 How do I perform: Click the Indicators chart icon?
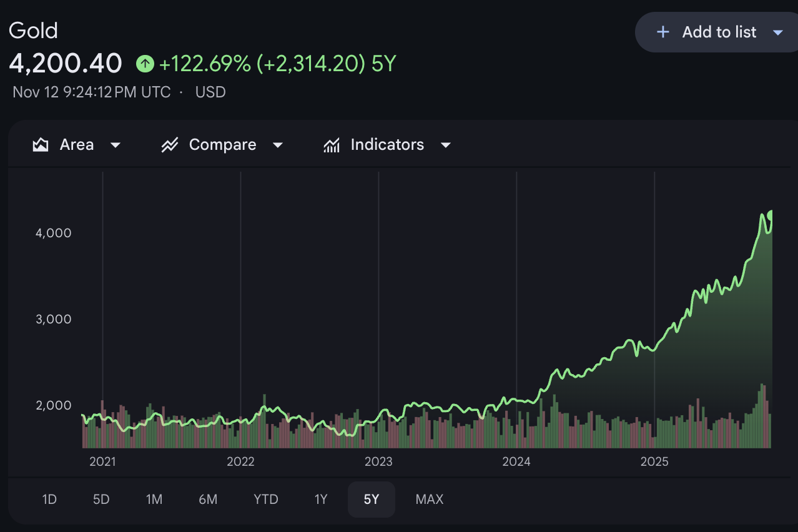pos(332,145)
